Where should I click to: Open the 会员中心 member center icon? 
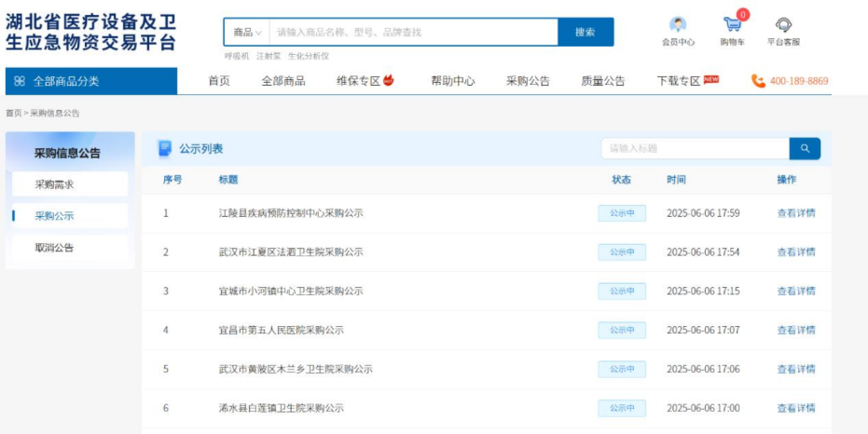pyautogui.click(x=678, y=25)
